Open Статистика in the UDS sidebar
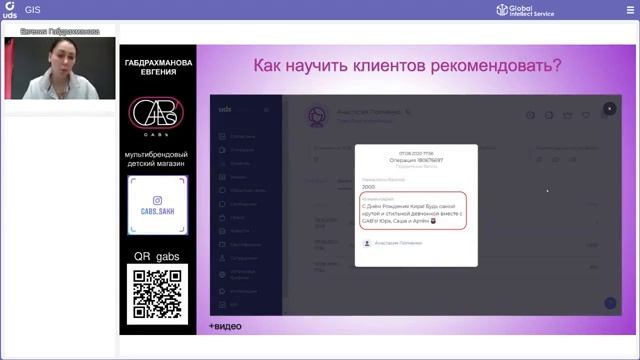640x360 pixels. (x=238, y=136)
